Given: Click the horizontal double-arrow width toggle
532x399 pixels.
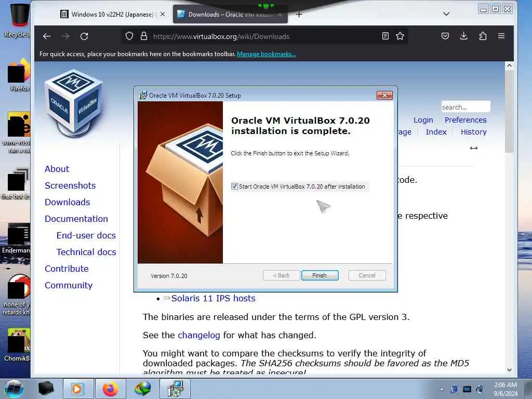Looking at the screenshot, I should (x=474, y=148).
